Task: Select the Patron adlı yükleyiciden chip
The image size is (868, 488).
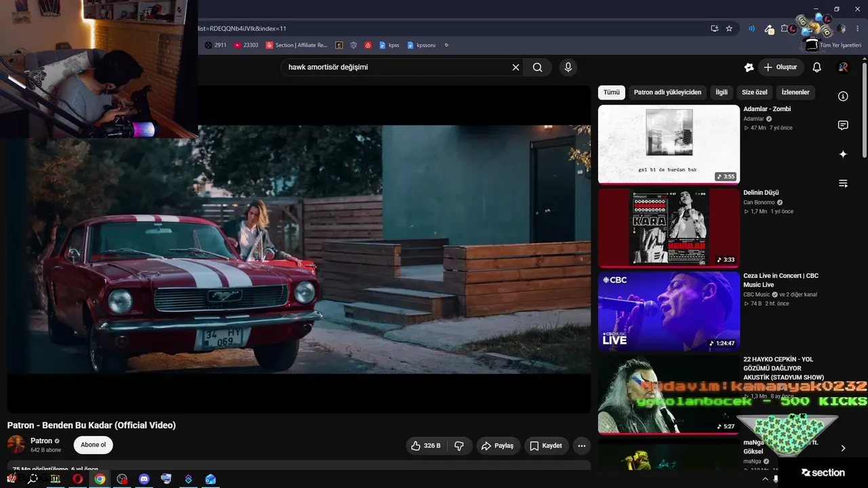Action: click(667, 92)
